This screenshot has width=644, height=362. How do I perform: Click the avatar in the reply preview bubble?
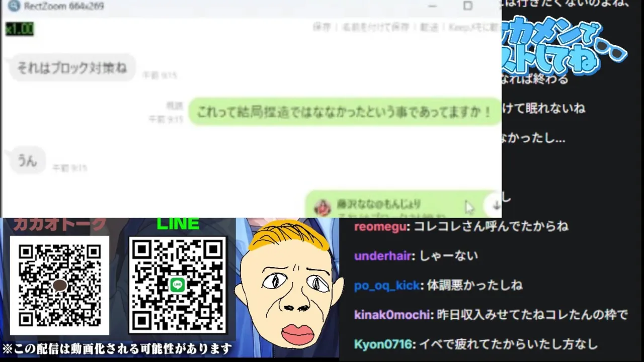pyautogui.click(x=323, y=207)
